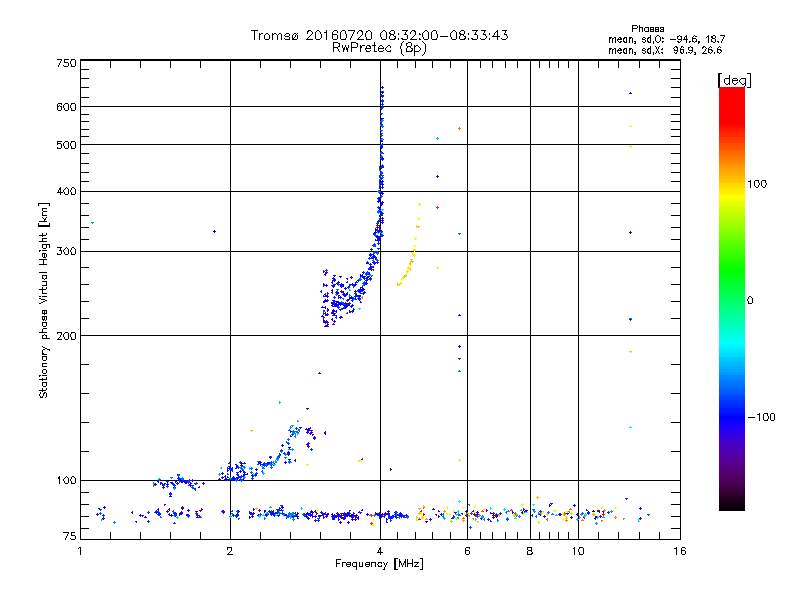The height and width of the screenshot is (600, 800).
Task: Click the '10' frequency axis label
Action: (578, 551)
